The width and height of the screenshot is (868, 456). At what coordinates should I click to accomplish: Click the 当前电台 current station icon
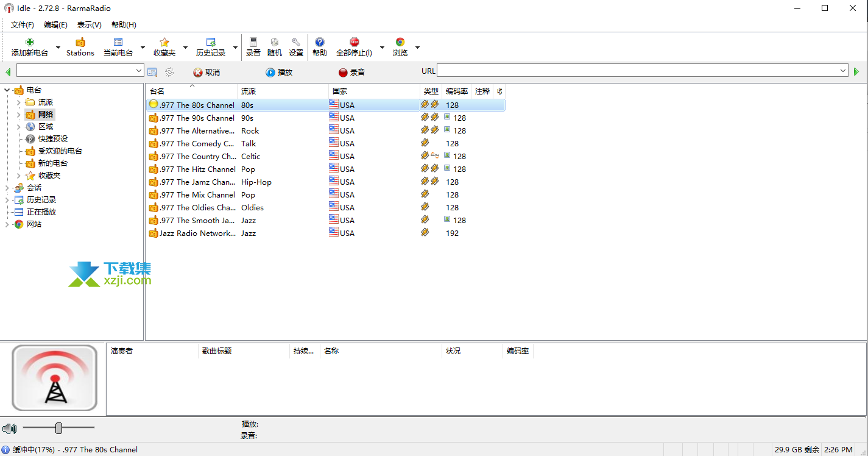[x=118, y=42]
